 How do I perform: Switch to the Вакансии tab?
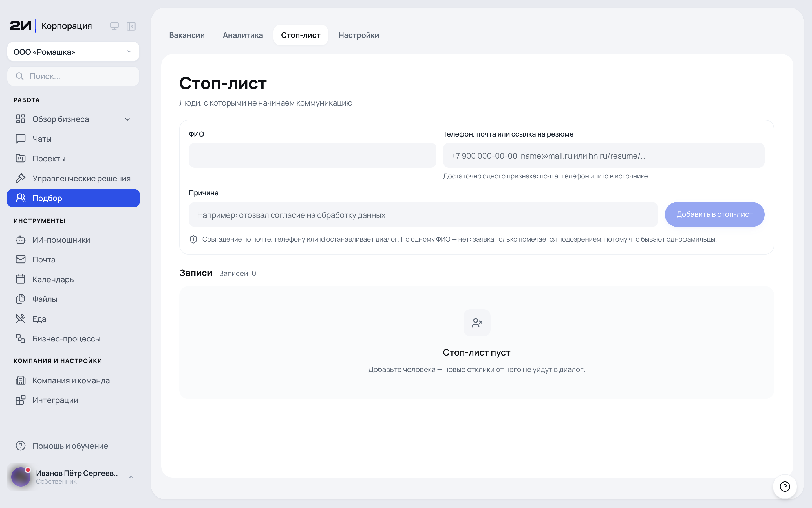click(187, 35)
